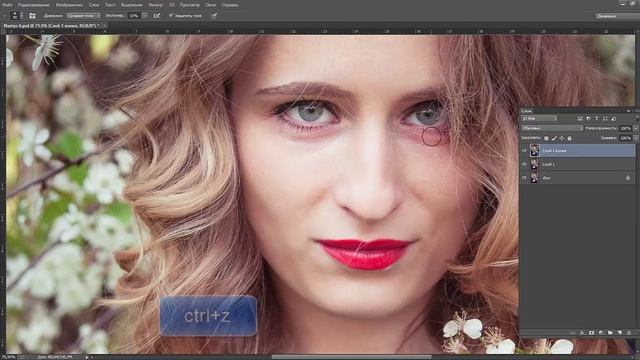Create new fill or adjustment layer icon

(x=601, y=333)
